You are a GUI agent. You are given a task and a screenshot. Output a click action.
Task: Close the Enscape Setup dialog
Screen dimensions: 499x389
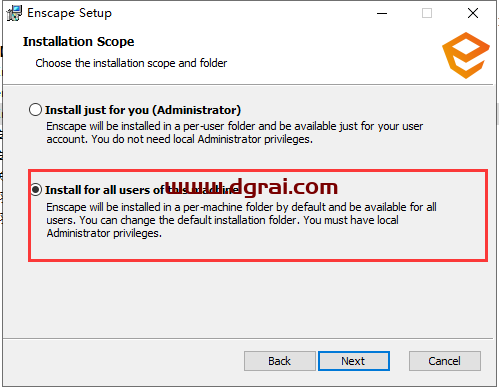click(x=473, y=13)
